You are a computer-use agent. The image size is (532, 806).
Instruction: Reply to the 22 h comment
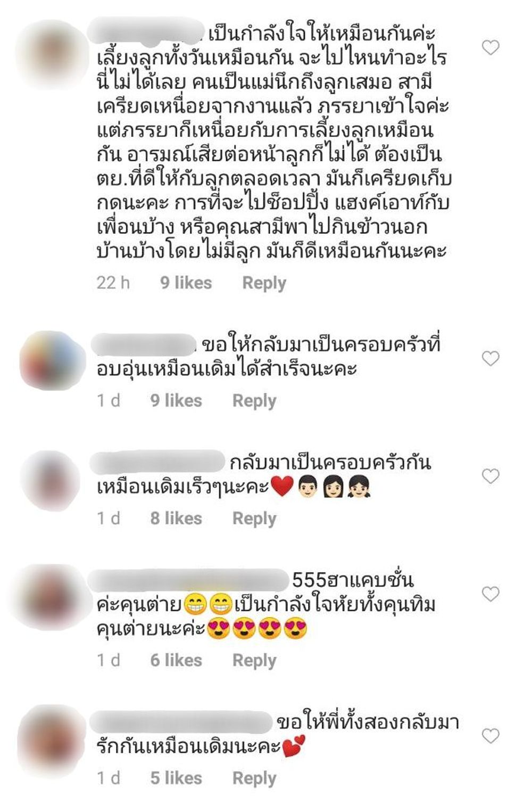tap(264, 283)
